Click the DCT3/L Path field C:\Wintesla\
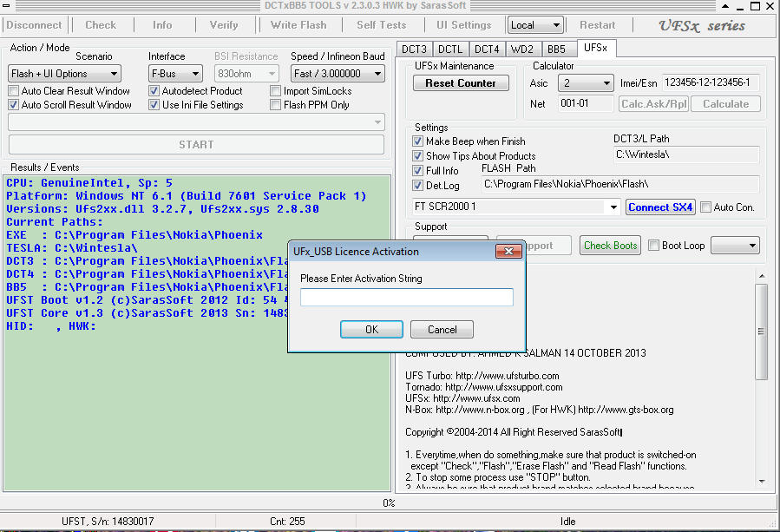 pos(686,154)
